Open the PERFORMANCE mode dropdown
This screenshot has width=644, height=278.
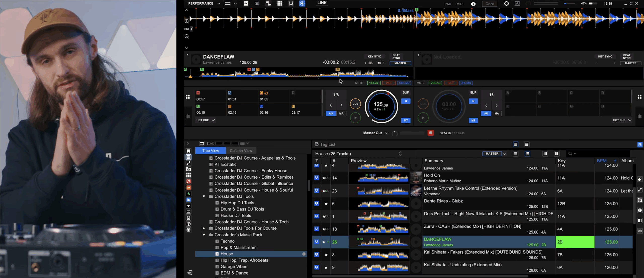click(219, 4)
